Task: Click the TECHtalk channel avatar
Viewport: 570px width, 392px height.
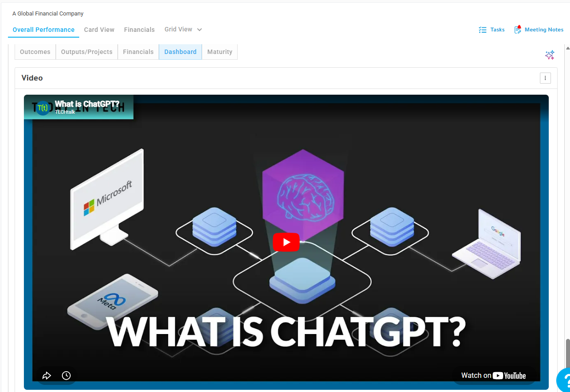Action: pos(43,108)
